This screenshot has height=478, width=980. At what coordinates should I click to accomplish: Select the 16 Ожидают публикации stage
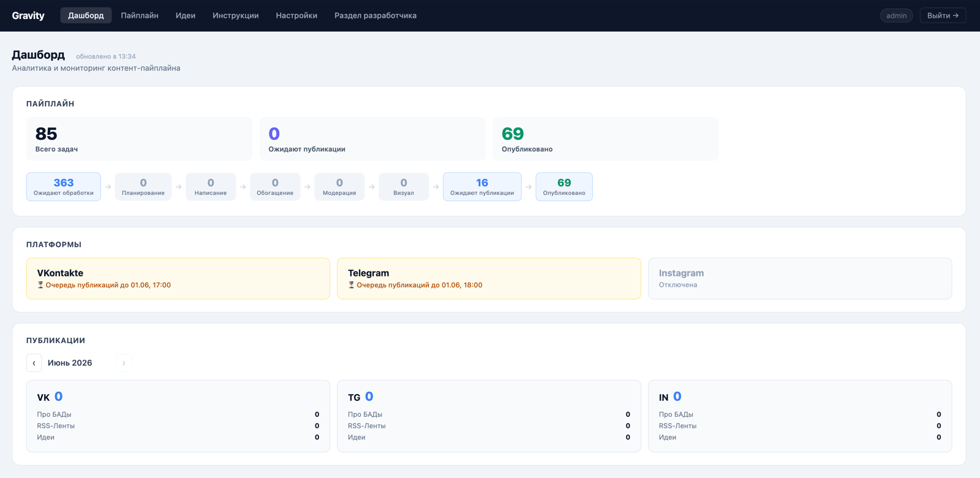[x=482, y=186]
